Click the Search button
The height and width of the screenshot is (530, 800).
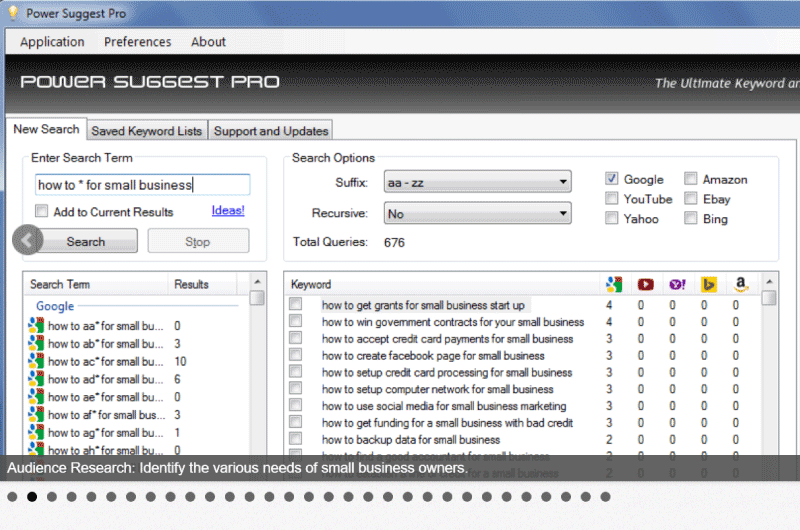click(x=86, y=241)
